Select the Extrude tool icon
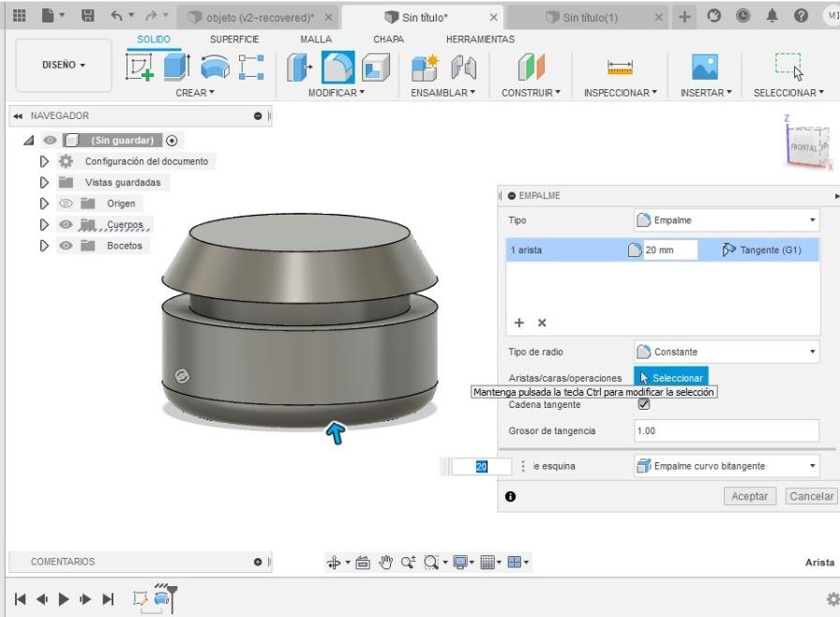This screenshot has height=617, width=840. click(177, 67)
